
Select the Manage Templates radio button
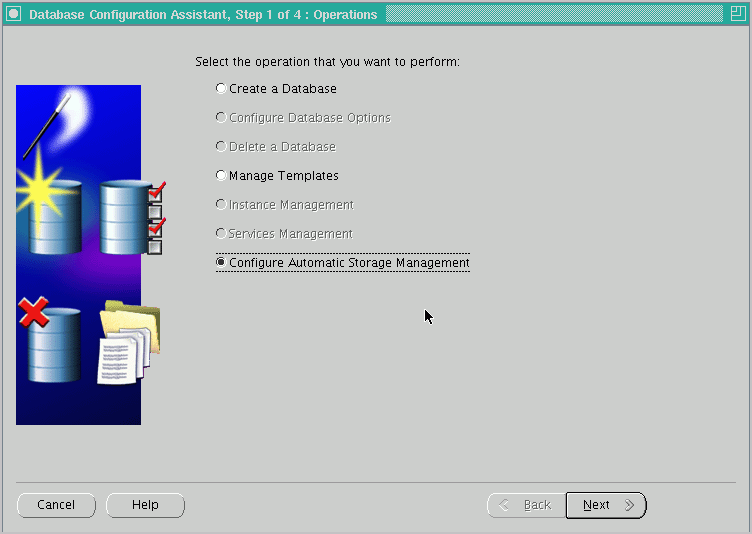(221, 176)
